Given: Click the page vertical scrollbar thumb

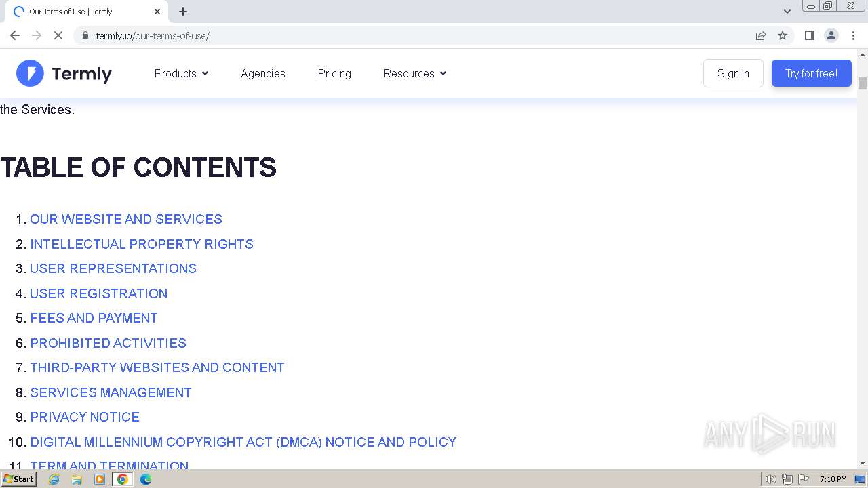Looking at the screenshot, I should tap(863, 83).
